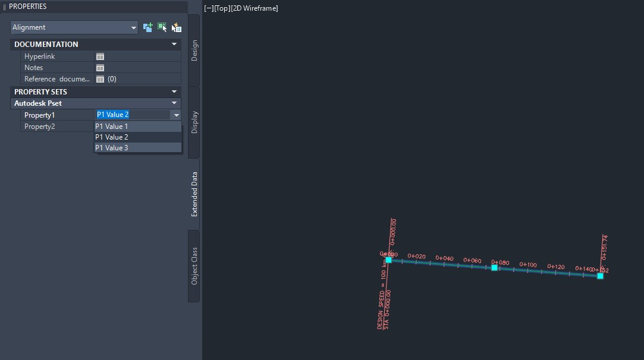Open the 2D Wireframe visual style menu
Viewport: 644px width, 360px height.
(256, 8)
